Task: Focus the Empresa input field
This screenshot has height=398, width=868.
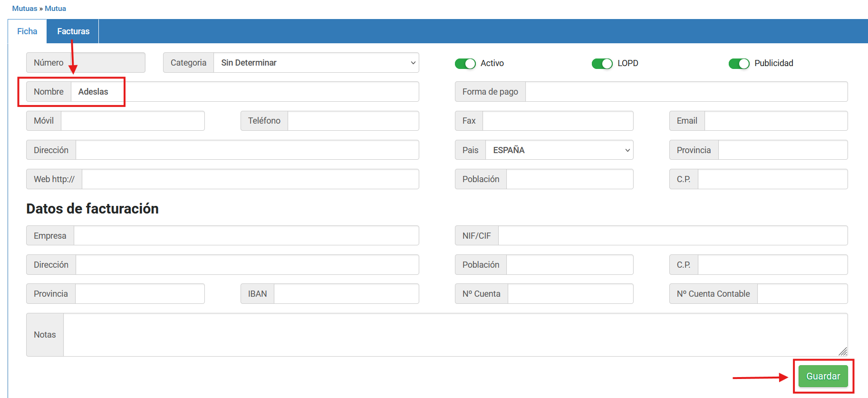Action: pos(246,236)
